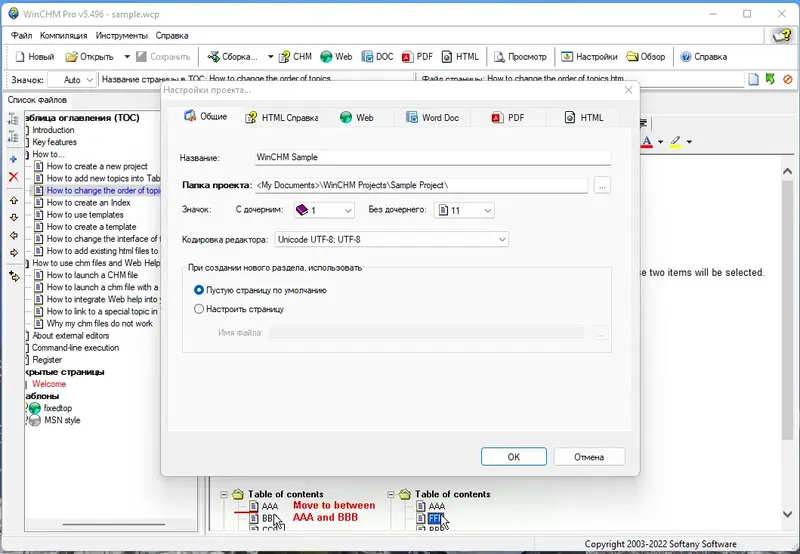Viewport: 800px width, 554px height.
Task: Click the Preview toolbar icon
Action: pyautogui.click(x=520, y=57)
